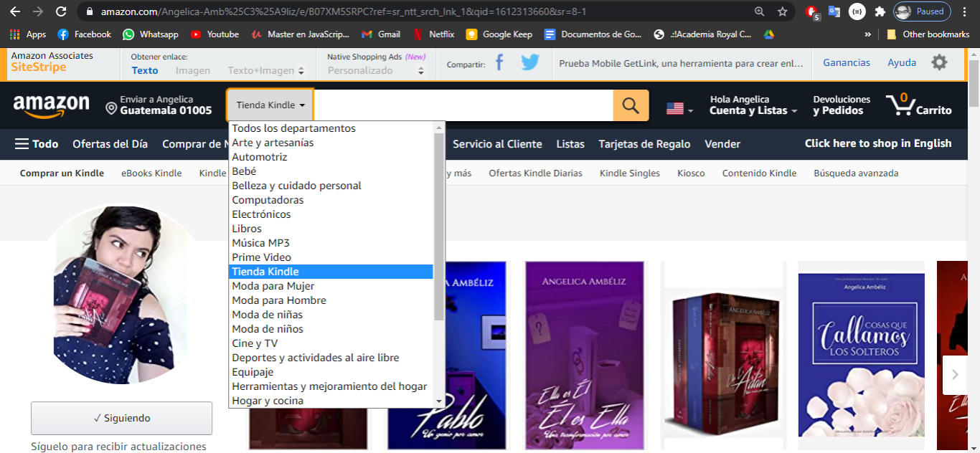Toggle the Siguiendo follow button
This screenshot has height=453, width=980.
click(121, 418)
